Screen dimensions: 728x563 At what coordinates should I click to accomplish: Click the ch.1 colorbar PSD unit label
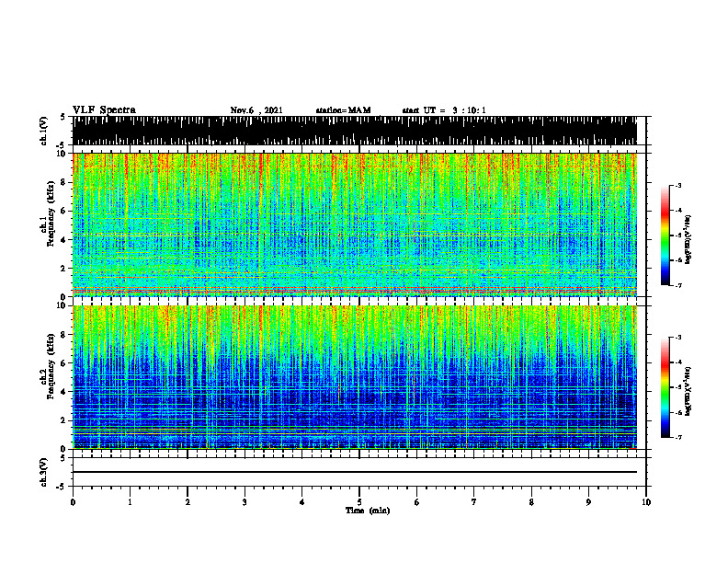pos(688,240)
